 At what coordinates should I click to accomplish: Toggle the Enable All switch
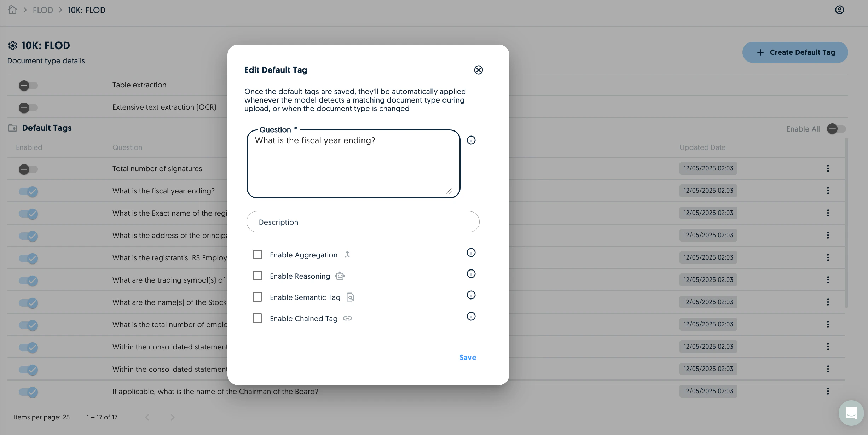[837, 129]
